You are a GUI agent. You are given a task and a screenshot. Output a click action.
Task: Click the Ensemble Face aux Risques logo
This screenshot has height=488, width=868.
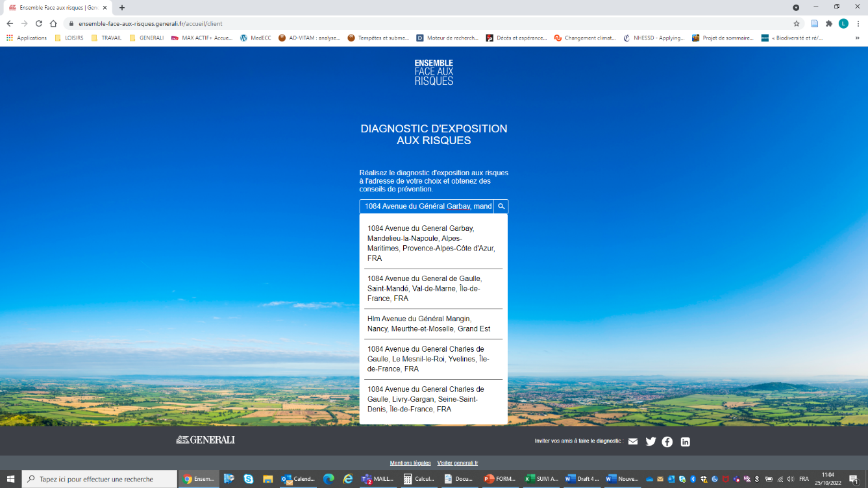point(434,72)
